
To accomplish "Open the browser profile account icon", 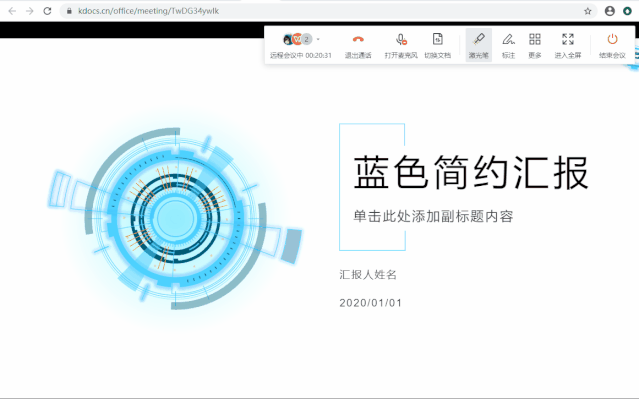I will [x=610, y=11].
